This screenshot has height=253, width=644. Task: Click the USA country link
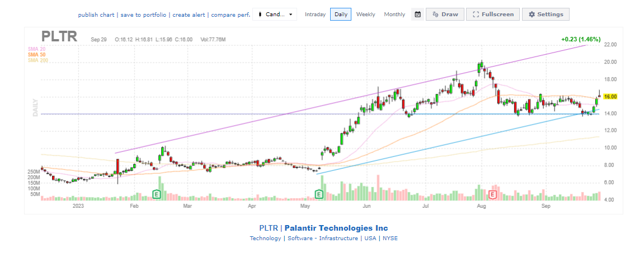[370, 238]
